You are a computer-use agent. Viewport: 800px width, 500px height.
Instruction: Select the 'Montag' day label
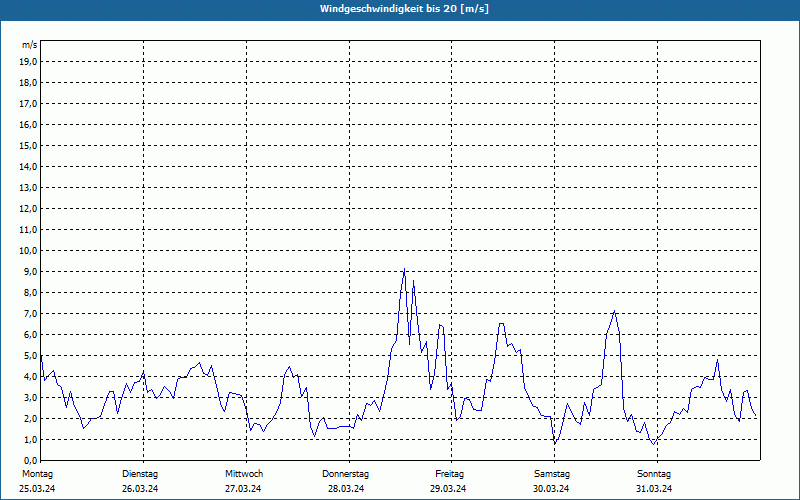(x=37, y=474)
